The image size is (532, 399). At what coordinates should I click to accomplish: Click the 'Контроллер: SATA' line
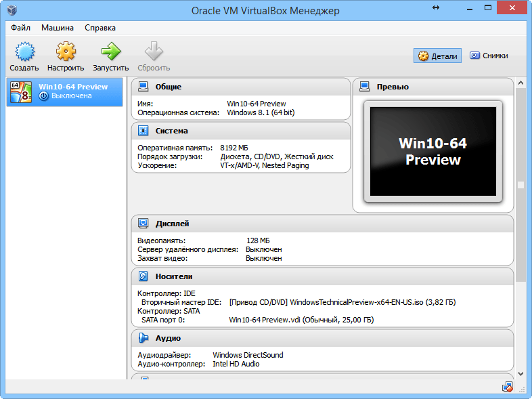[169, 311]
